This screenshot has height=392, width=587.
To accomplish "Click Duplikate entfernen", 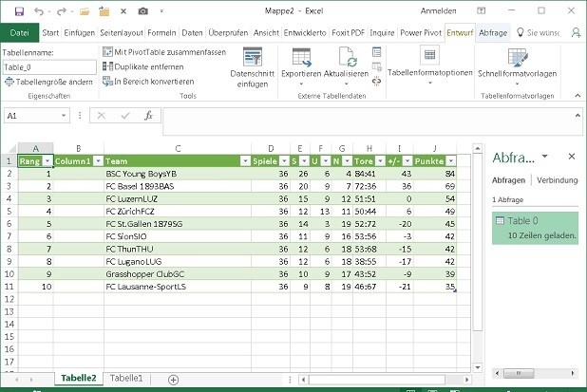I will coord(143,66).
